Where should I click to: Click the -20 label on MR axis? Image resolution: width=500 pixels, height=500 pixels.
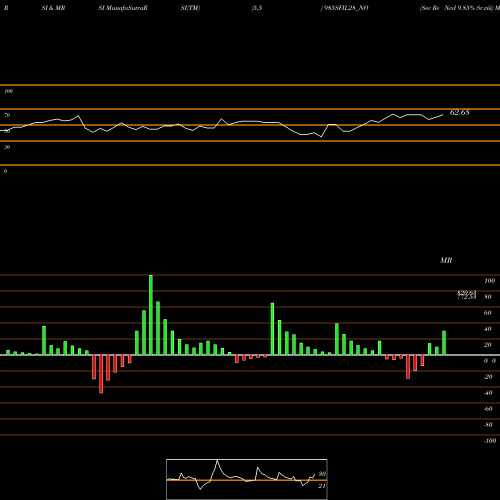coord(488,377)
